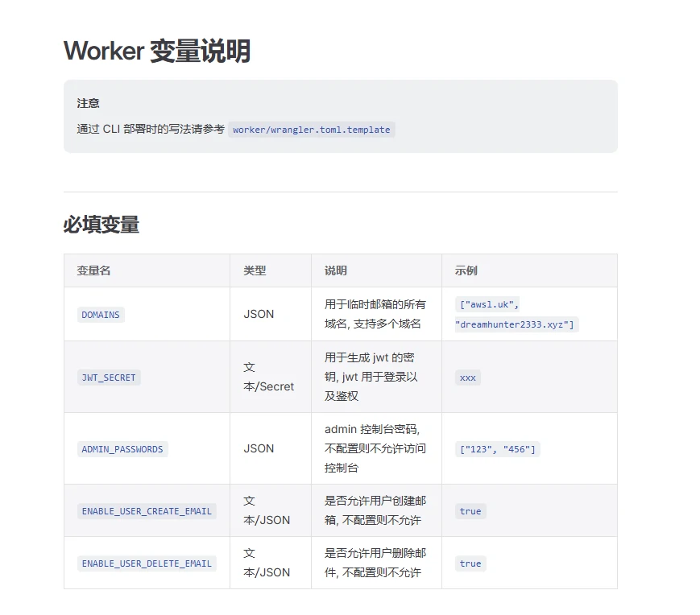
Task: Click the 'Worker 变量说明' page heading
Action: coord(157,51)
